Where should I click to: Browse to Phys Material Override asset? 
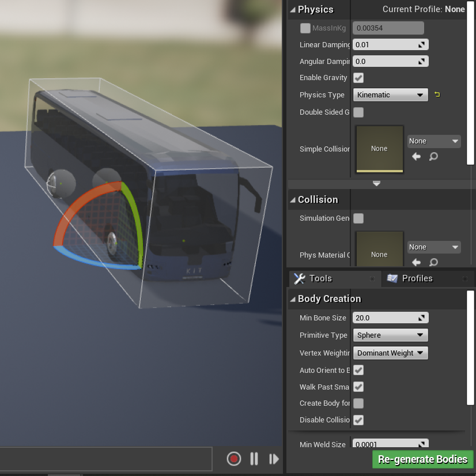pos(433,262)
